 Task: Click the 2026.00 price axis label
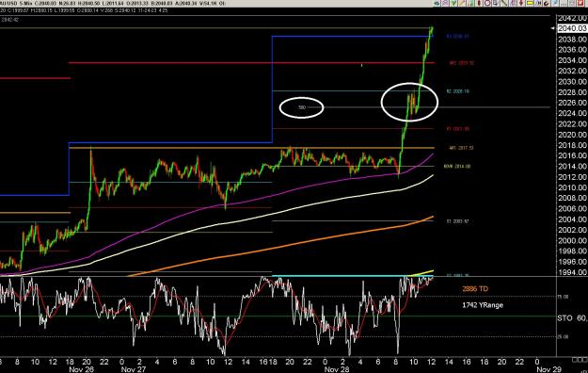(572, 103)
